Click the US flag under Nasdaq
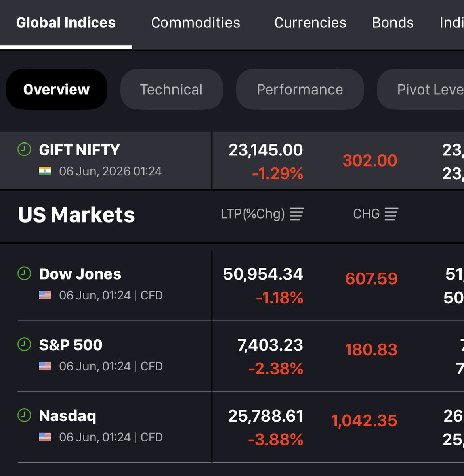This screenshot has width=464, height=476. (x=45, y=437)
